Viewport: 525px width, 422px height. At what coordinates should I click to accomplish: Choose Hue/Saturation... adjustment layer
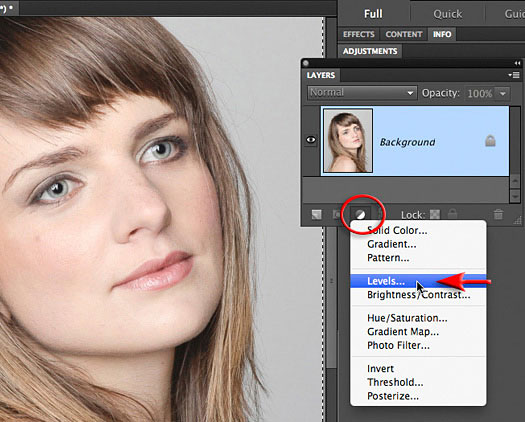coord(418,318)
